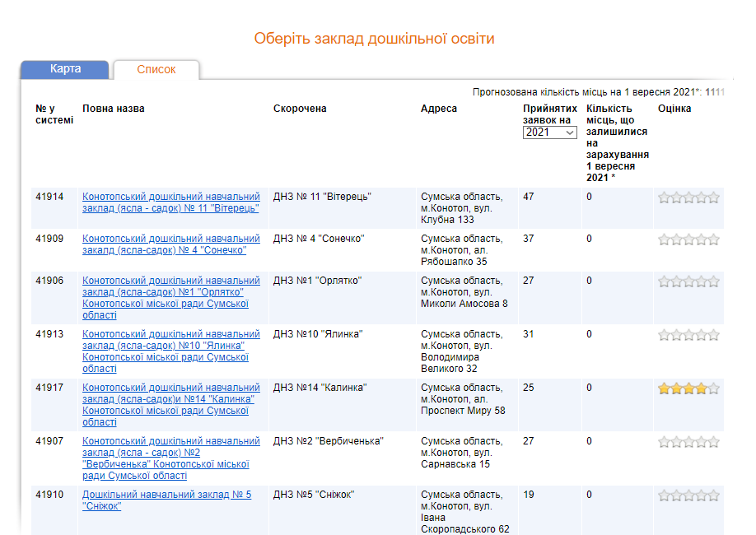The height and width of the screenshot is (535, 756).
Task: Click accepted applications value 31
Action: 529,334
